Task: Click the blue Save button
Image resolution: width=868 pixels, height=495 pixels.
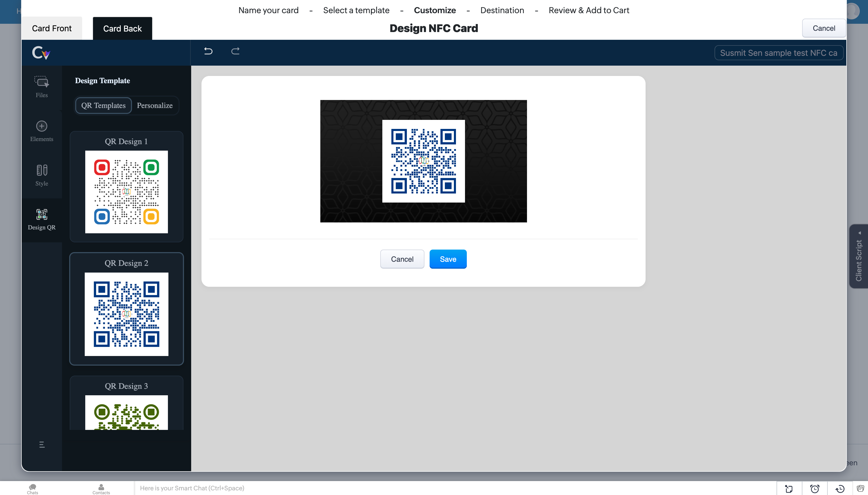Action: (448, 259)
